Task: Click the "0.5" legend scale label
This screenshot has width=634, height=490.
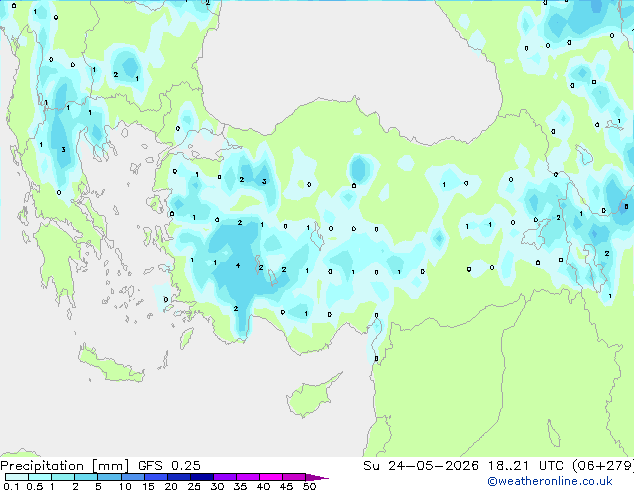Action: 35,486
